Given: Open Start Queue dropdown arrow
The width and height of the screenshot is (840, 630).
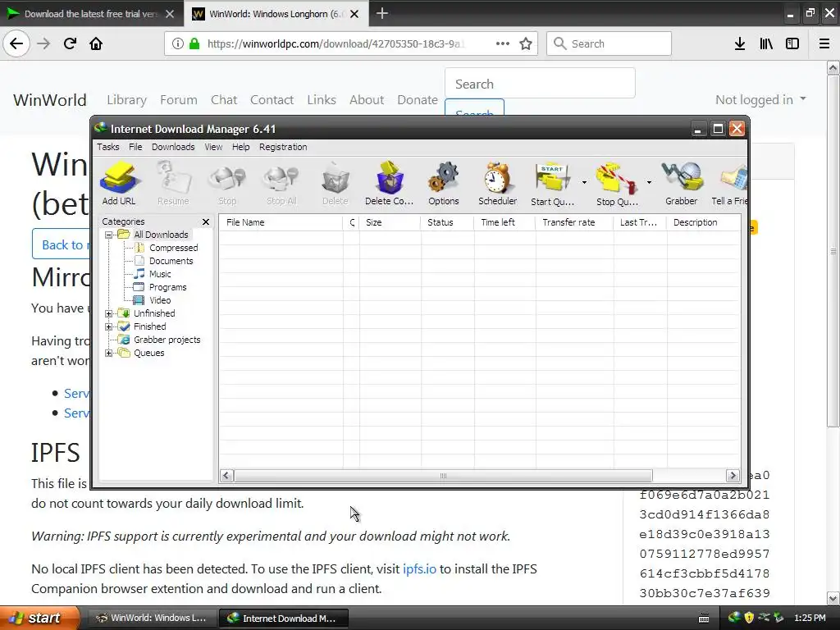Looking at the screenshot, I should 584,182.
